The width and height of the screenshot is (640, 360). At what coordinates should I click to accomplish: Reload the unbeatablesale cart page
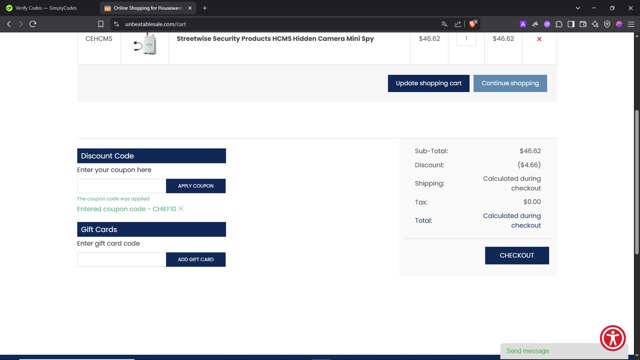tap(33, 24)
